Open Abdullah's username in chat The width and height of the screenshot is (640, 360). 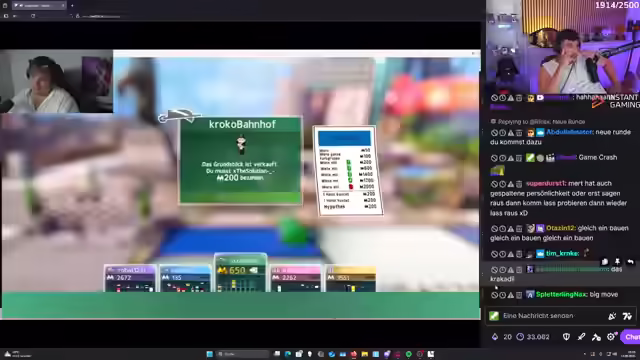(x=569, y=132)
